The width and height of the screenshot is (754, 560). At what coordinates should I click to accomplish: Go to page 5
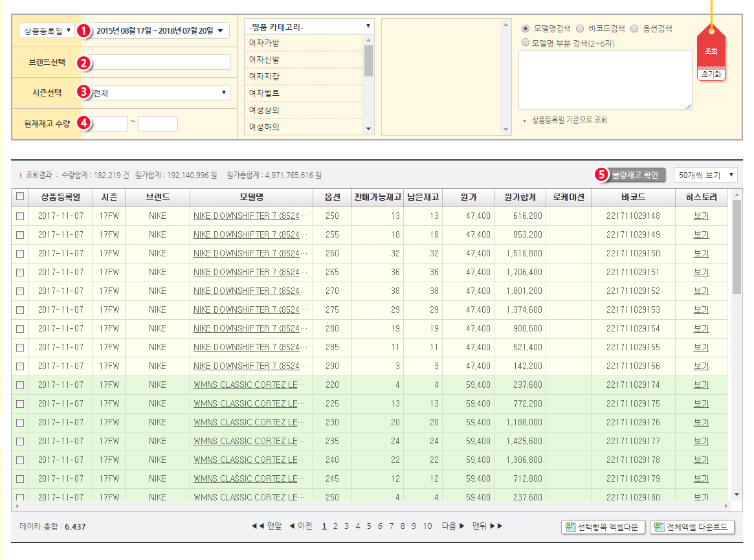pyautogui.click(x=369, y=527)
